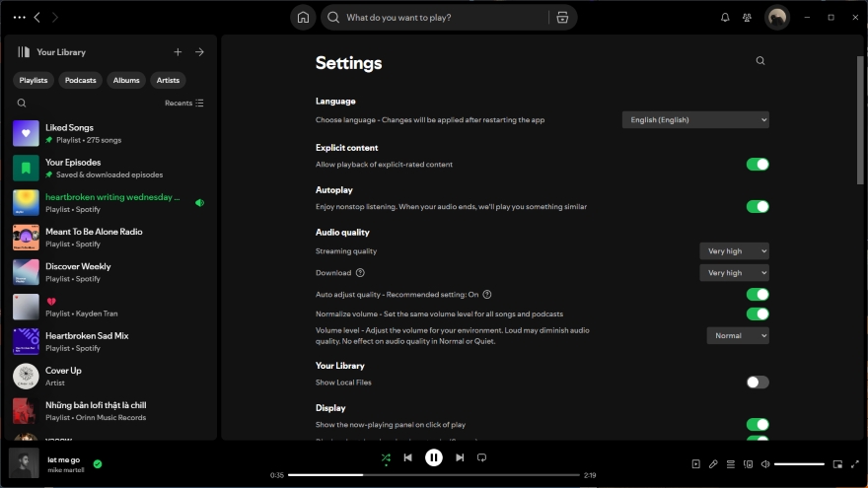Go back with the left arrow
Image resolution: width=868 pixels, height=488 pixels.
37,17
